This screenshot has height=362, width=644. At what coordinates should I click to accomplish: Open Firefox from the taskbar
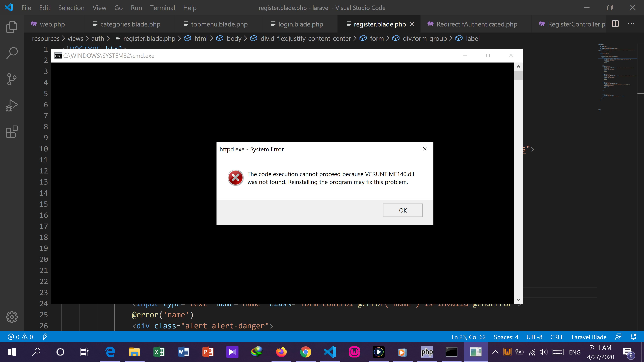(281, 352)
